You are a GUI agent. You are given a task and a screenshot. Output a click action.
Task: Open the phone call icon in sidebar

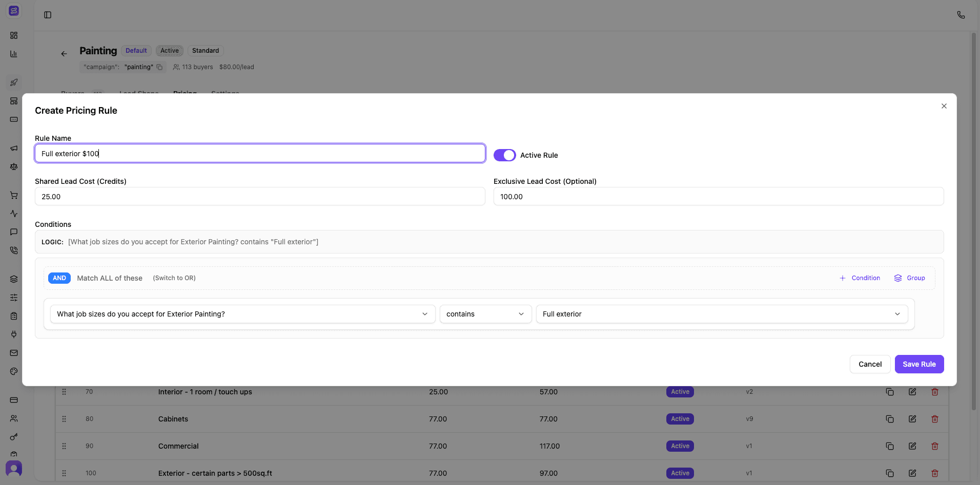[x=14, y=250]
